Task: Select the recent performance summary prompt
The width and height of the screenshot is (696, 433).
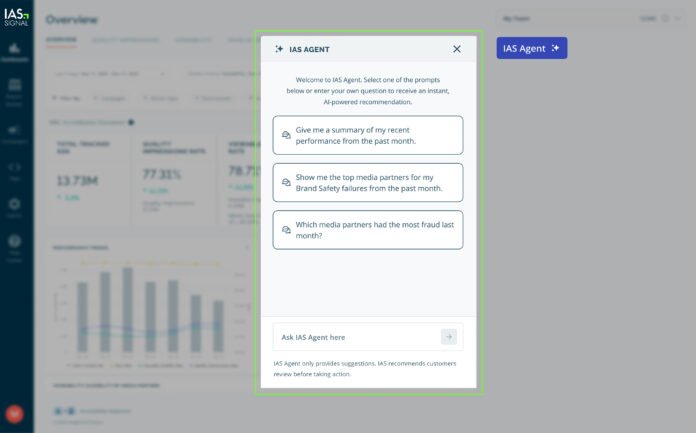Action: (367, 135)
